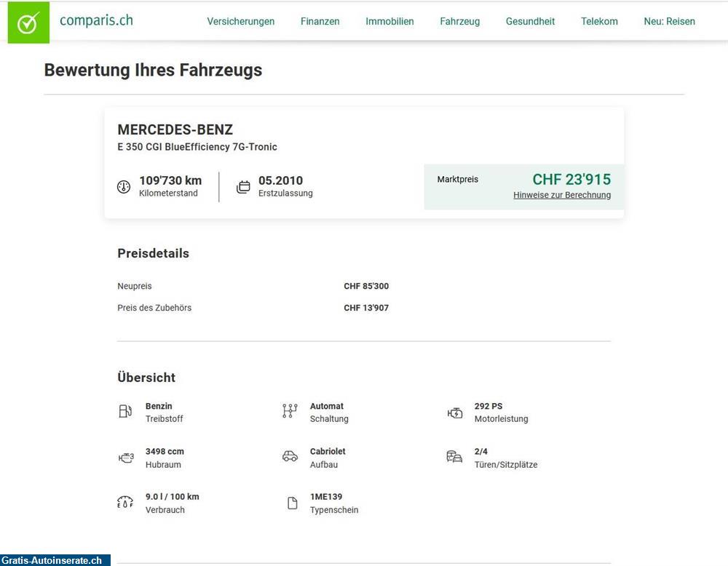
Task: Click the Türen/Sitzplätze label
Action: pyautogui.click(x=506, y=465)
